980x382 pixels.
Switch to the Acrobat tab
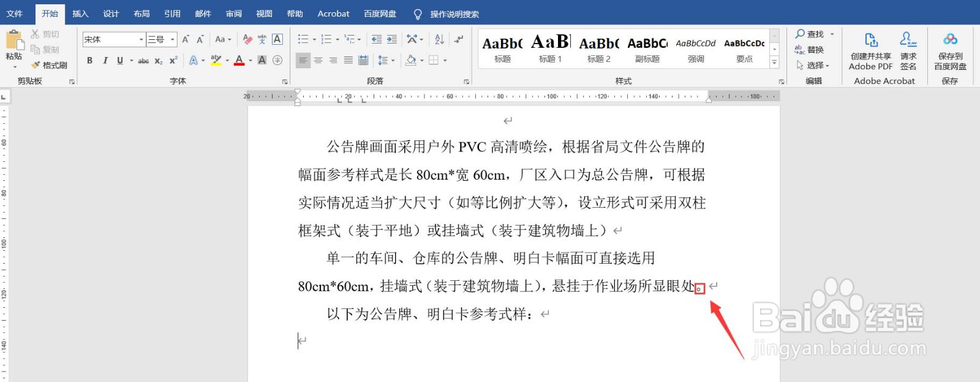(333, 13)
